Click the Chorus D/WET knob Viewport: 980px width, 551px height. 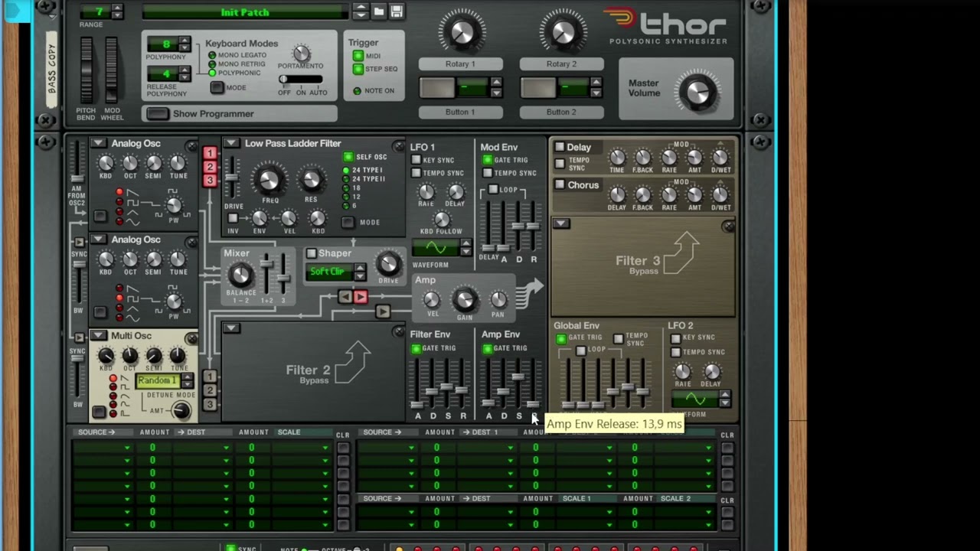(x=720, y=194)
